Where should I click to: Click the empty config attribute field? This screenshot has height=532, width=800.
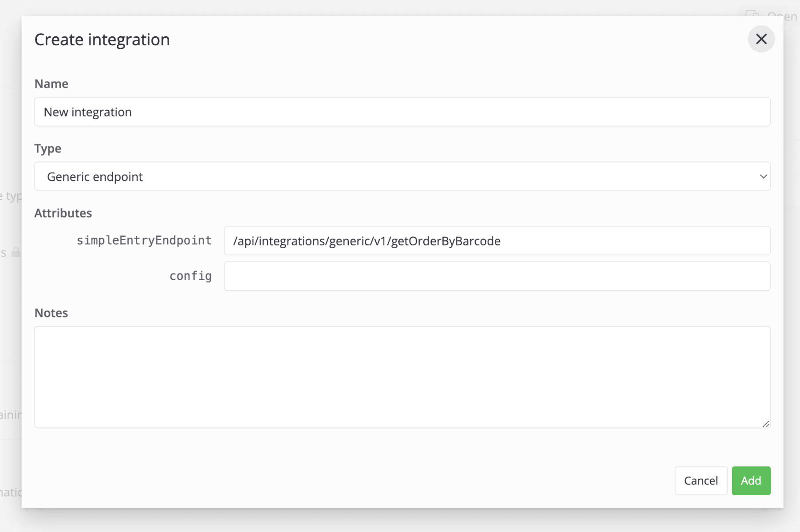point(497,276)
